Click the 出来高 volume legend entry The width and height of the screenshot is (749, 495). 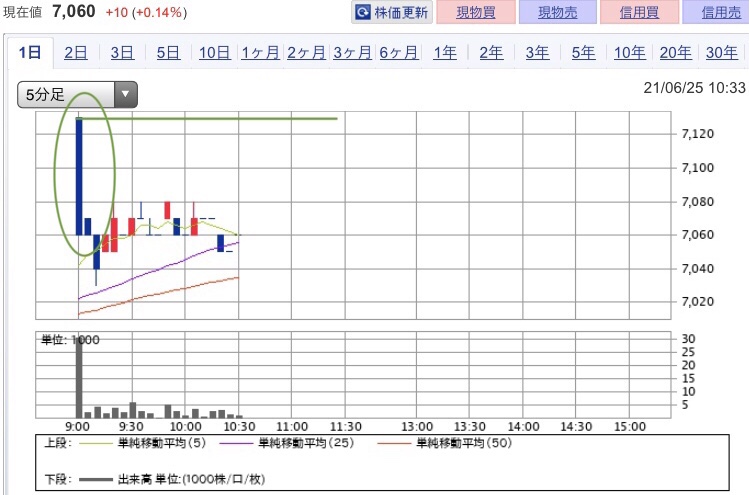click(172, 479)
